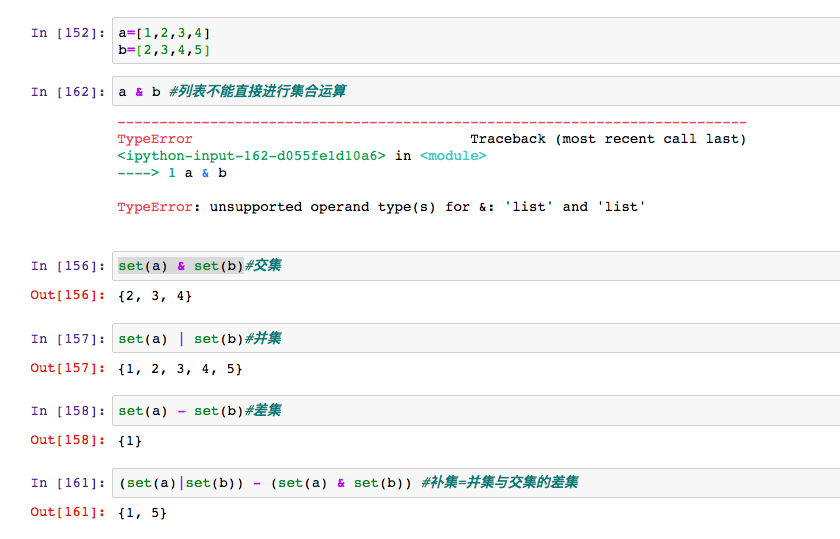Screen dimensions: 840x539
Task: Click the output value {1}
Action: (130, 441)
